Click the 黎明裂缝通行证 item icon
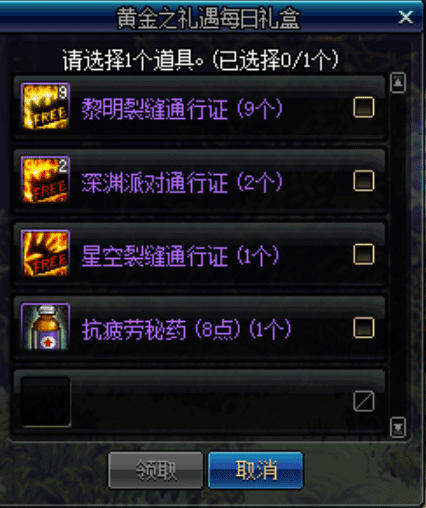Viewport: 426px width, 508px height. [45, 106]
